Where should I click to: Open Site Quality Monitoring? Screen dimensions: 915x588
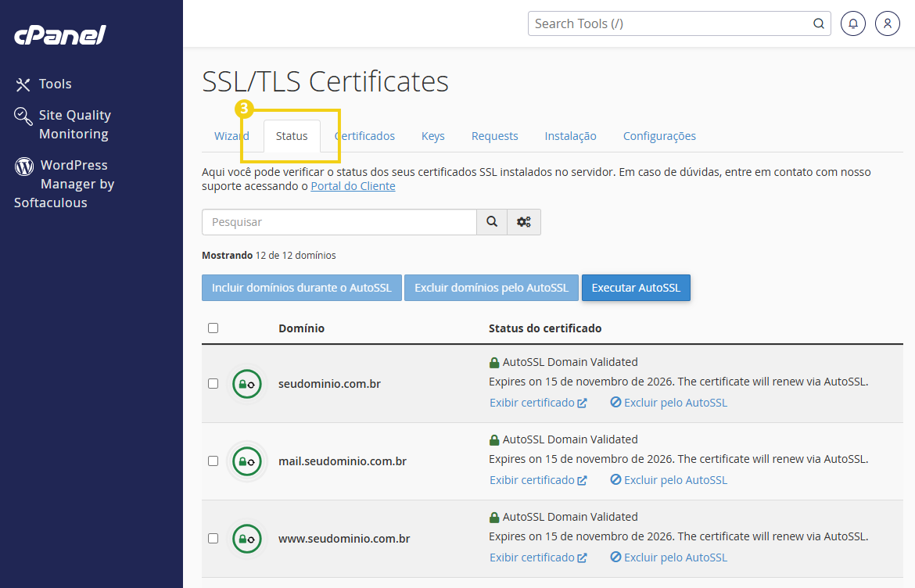[x=63, y=124]
